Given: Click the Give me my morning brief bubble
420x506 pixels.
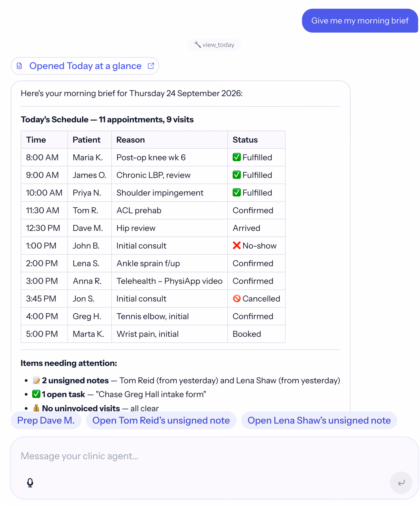Looking at the screenshot, I should click(360, 21).
